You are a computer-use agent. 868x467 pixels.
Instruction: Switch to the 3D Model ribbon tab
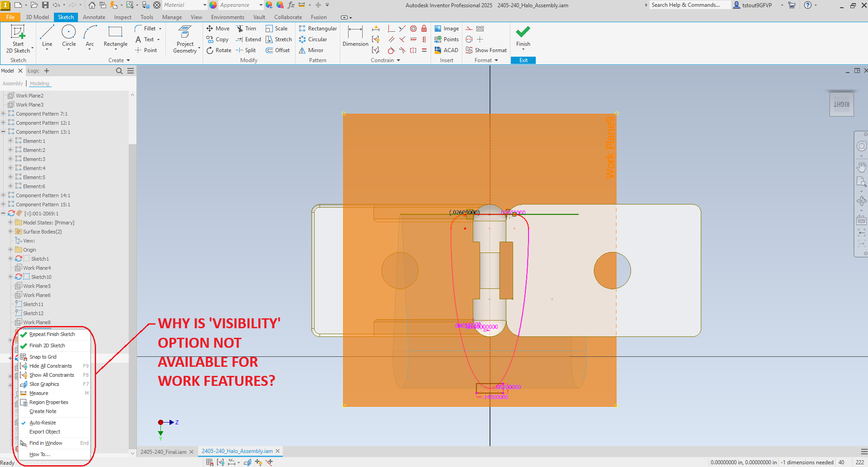[37, 17]
